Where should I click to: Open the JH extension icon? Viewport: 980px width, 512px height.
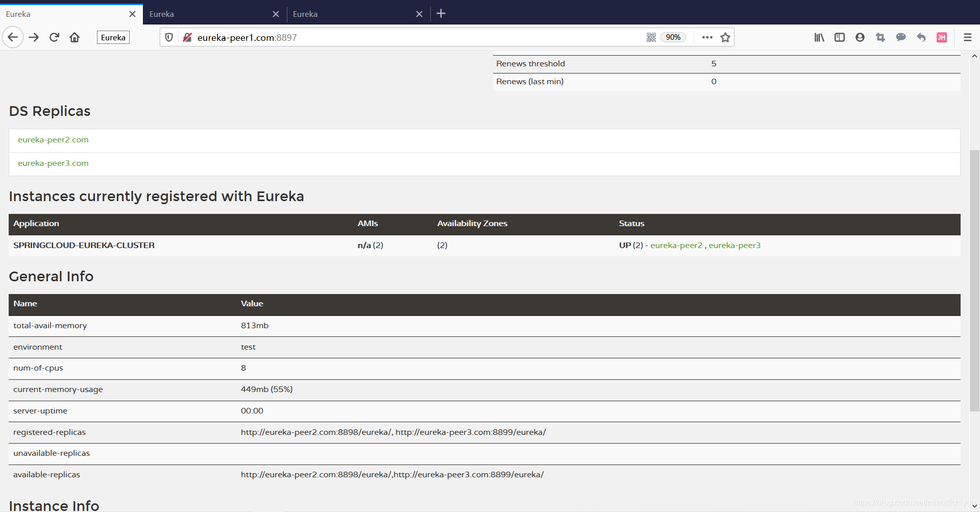(x=942, y=37)
